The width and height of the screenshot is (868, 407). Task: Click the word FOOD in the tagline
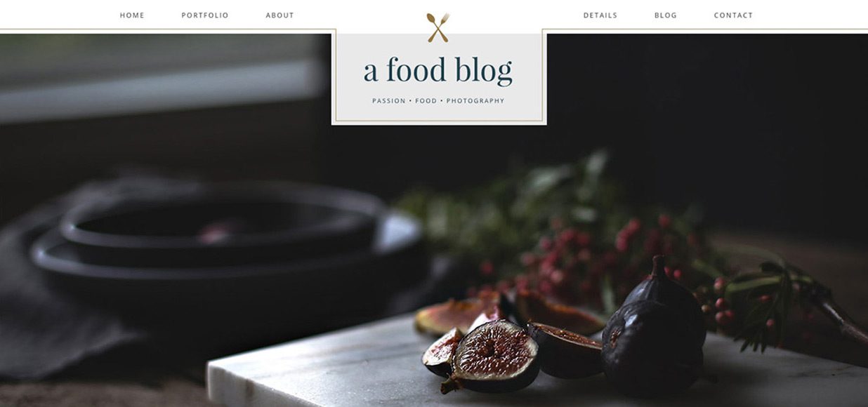(426, 101)
